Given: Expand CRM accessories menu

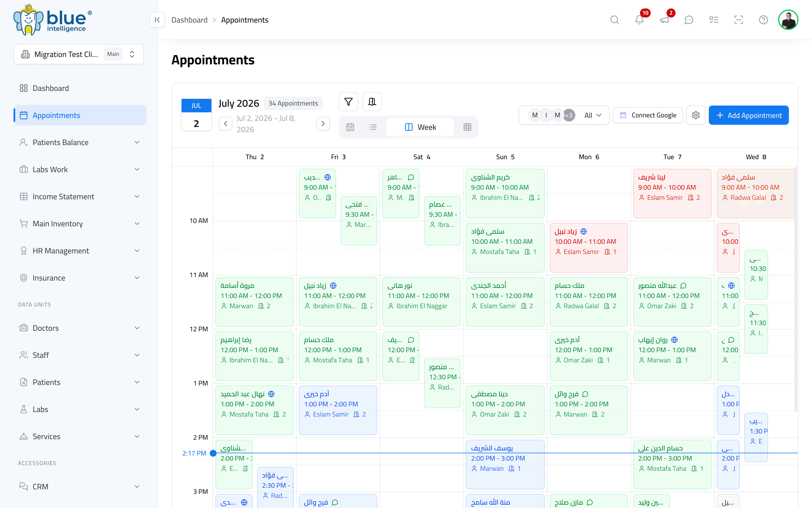Looking at the screenshot, I should tap(80, 487).
